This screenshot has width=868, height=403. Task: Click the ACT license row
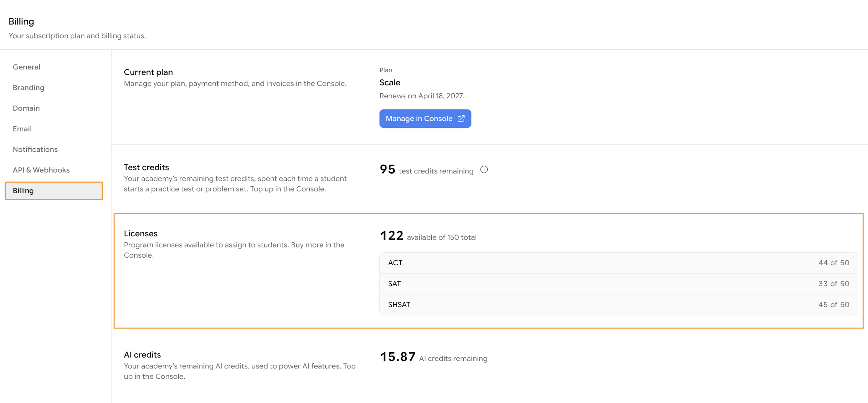[618, 263]
